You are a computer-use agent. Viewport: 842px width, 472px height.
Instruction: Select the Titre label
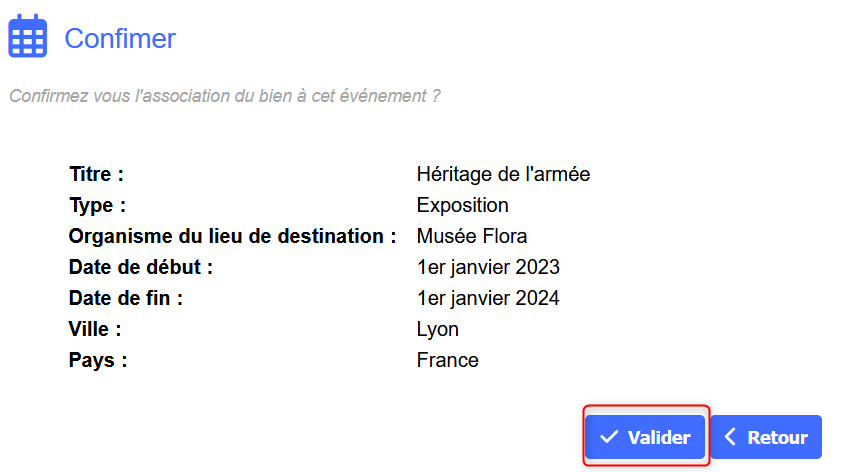[96, 174]
